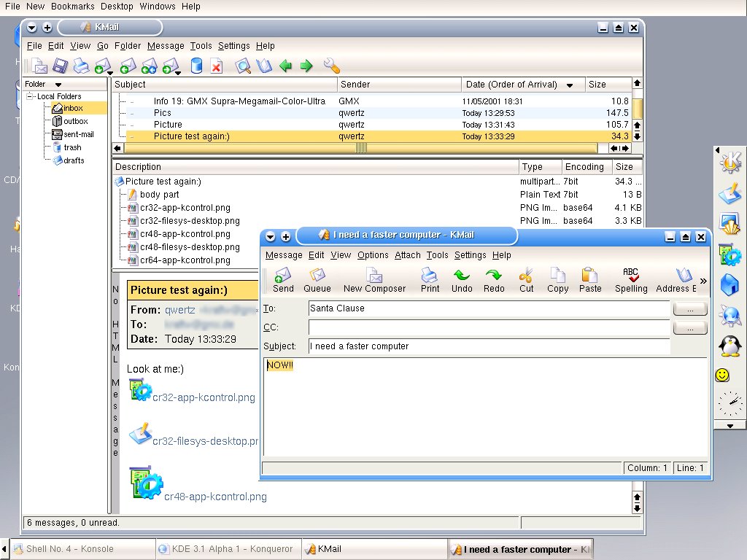The image size is (747, 560).
Task: Expand the hidden KDE panel arrow at bottom-left
Action: [x=4, y=549]
